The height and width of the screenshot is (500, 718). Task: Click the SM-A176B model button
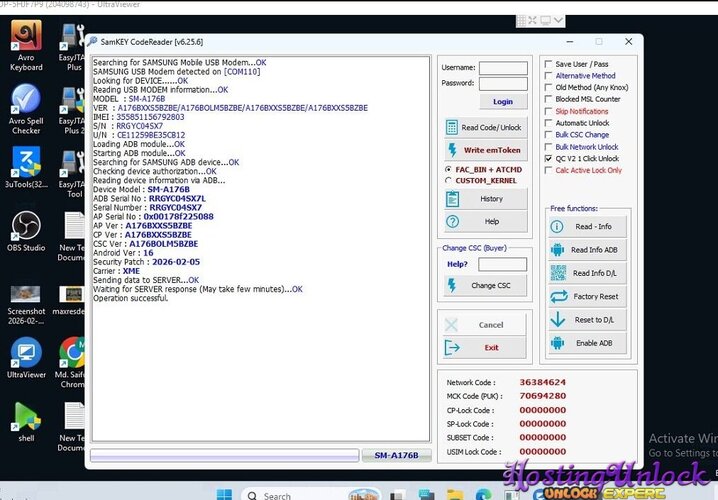point(397,455)
